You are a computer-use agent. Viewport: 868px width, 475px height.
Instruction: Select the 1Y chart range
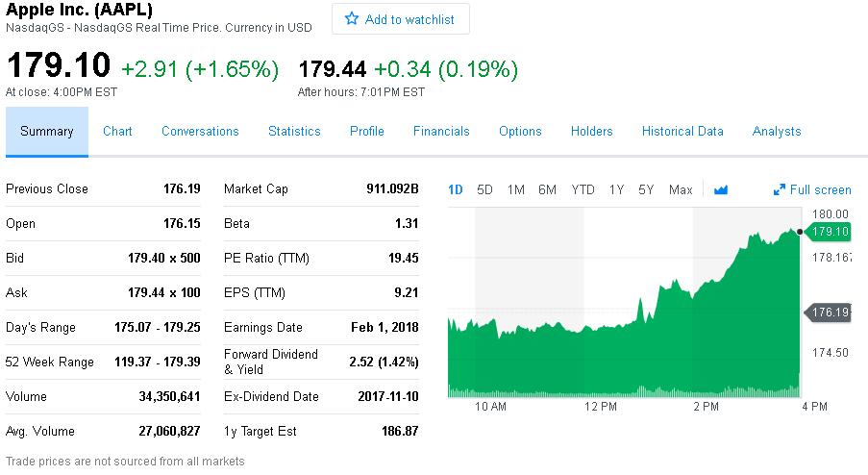(616, 189)
